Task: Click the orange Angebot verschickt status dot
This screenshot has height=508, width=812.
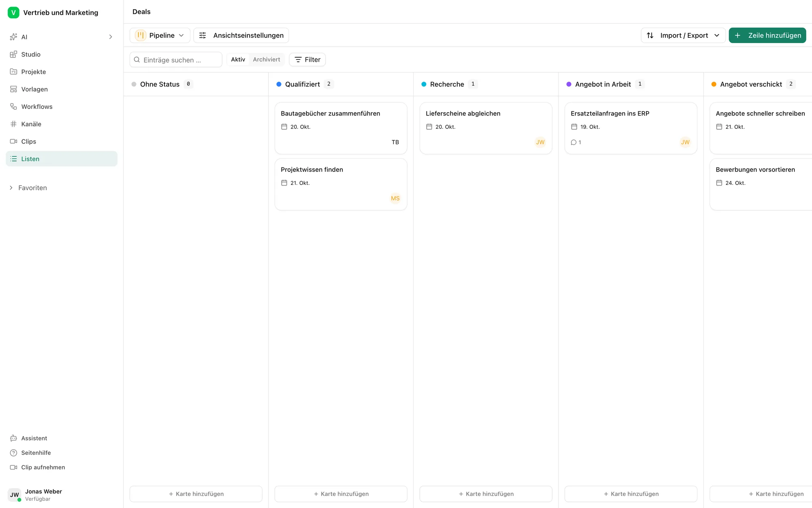Action: tap(714, 85)
